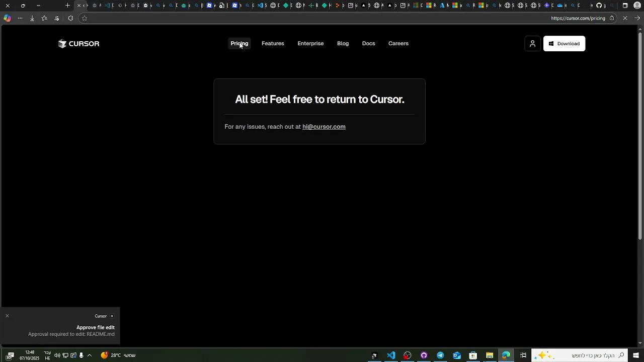The image size is (644, 362).
Task: Open the taskbar volume control
Action: (57, 355)
